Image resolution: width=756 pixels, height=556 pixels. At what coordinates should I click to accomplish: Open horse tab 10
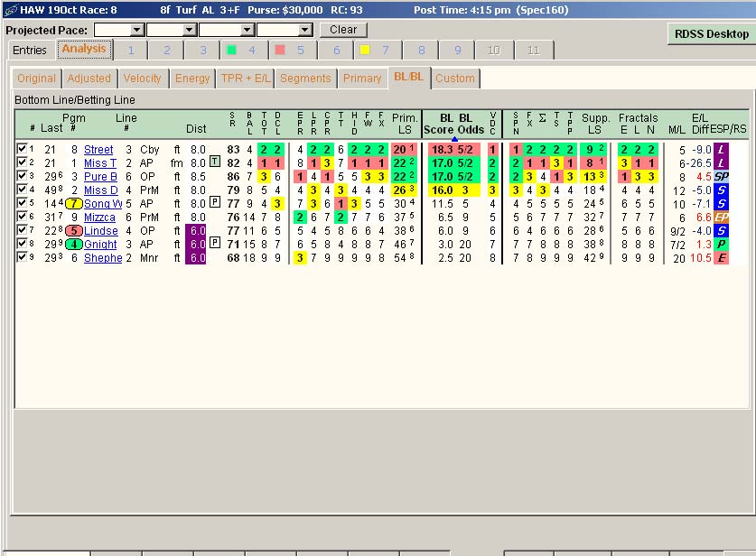click(494, 51)
